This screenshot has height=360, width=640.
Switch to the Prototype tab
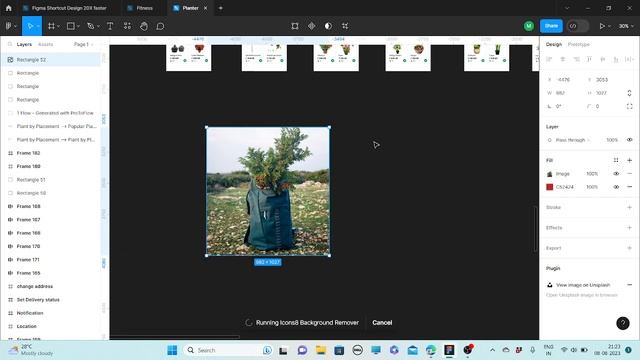coord(578,44)
